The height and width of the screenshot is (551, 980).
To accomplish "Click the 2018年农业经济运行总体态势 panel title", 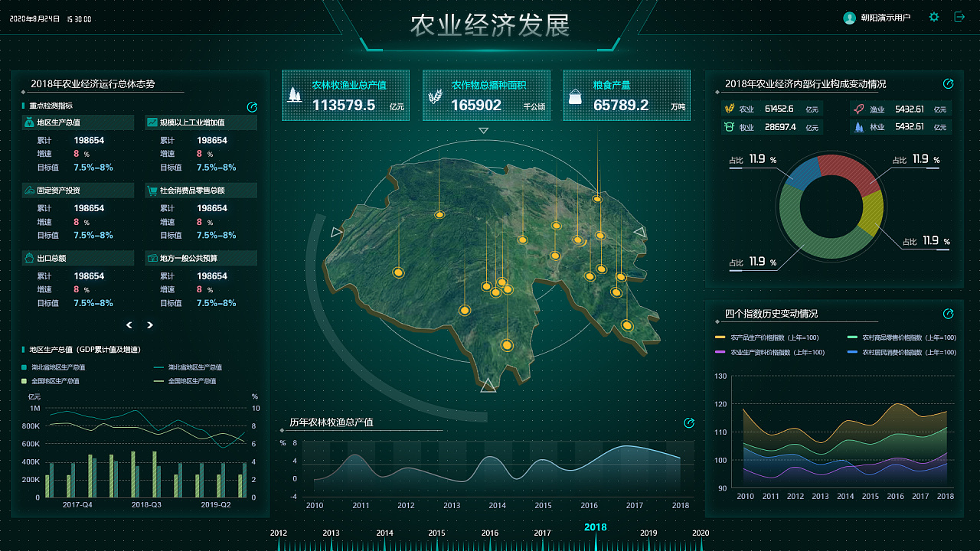I will 93,84.
